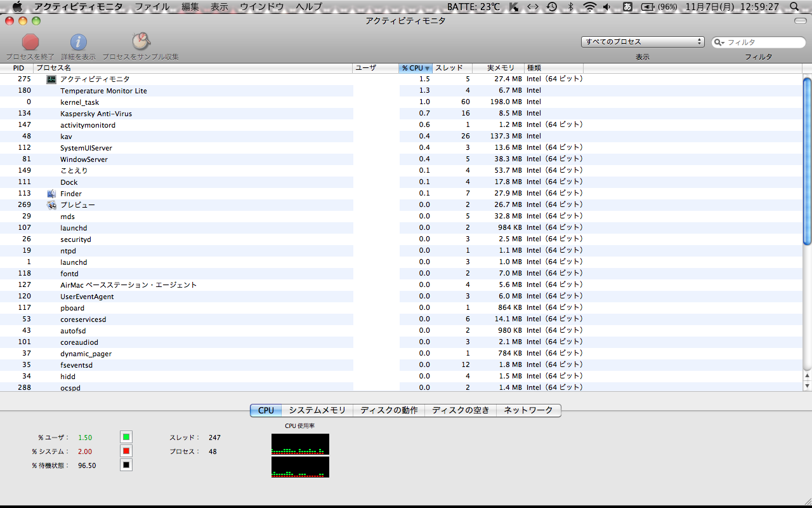Click the Wi-Fi status icon

[590, 7]
